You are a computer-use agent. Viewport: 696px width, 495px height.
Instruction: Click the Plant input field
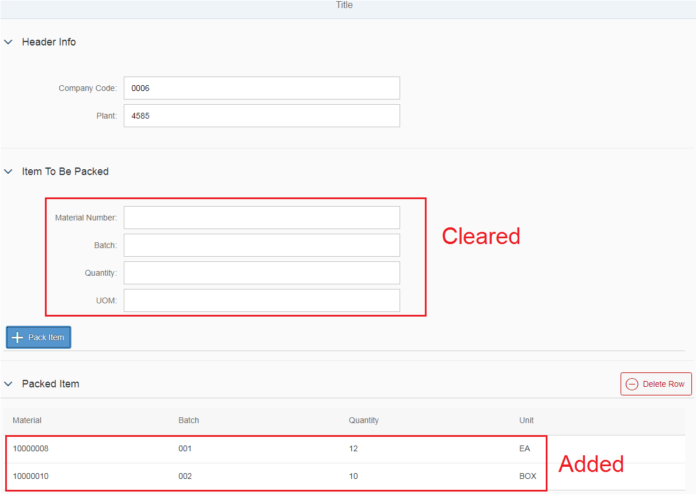click(x=261, y=115)
